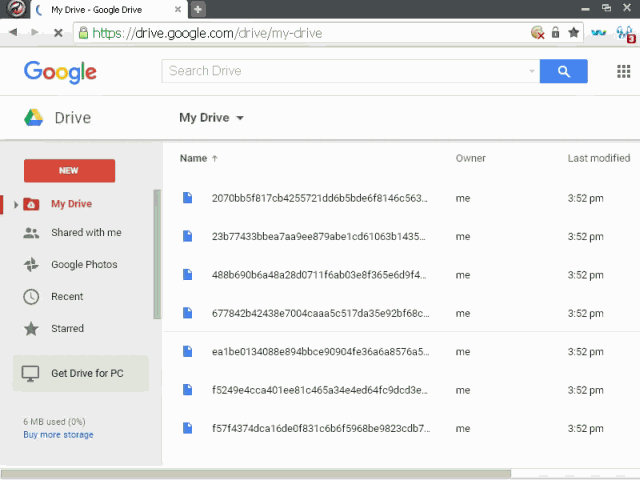Open Shared with me in sidebar
This screenshot has width=640, height=480.
click(x=72, y=233)
